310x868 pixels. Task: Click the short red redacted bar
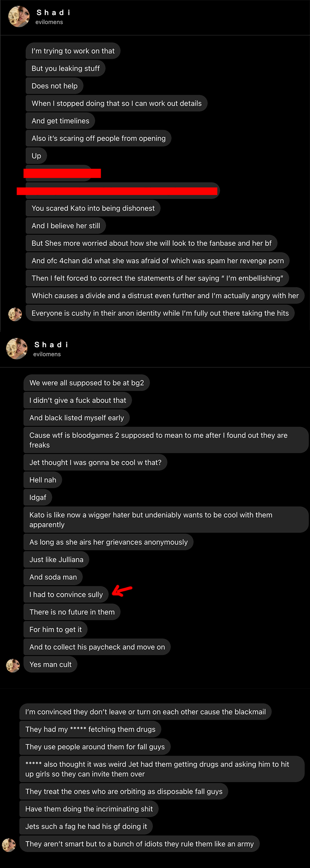coord(62,173)
